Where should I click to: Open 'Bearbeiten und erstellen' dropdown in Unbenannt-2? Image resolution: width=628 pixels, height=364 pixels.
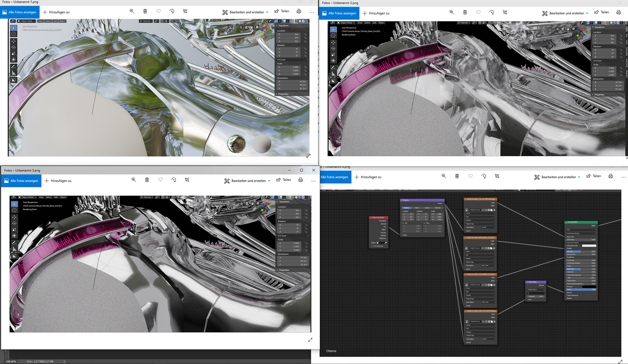[x=565, y=13]
